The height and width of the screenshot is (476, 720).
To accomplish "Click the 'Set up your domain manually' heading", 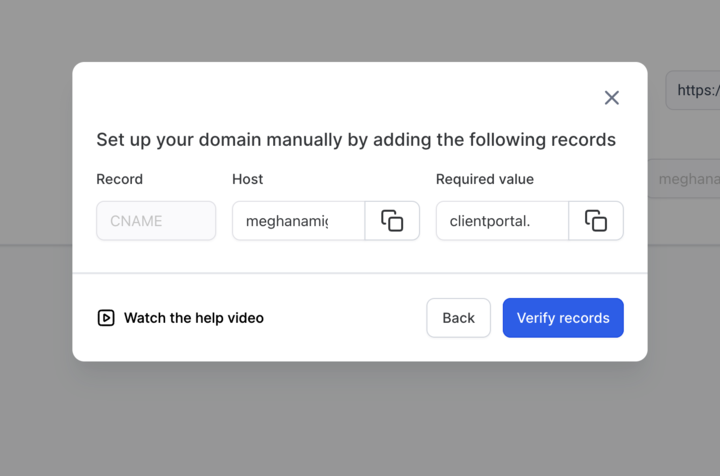I will (356, 140).
